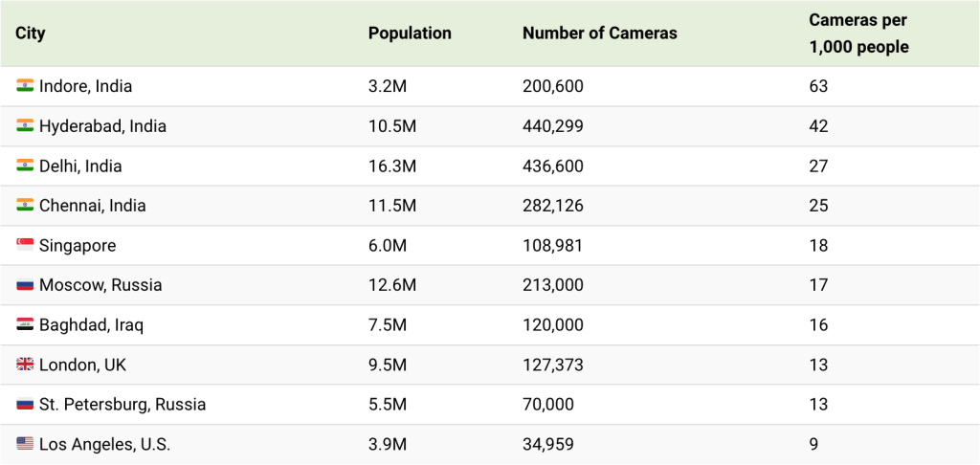This screenshot has width=980, height=465.
Task: Click Moscow's 17 cameras per 1,000 value
Action: pyautogui.click(x=818, y=285)
